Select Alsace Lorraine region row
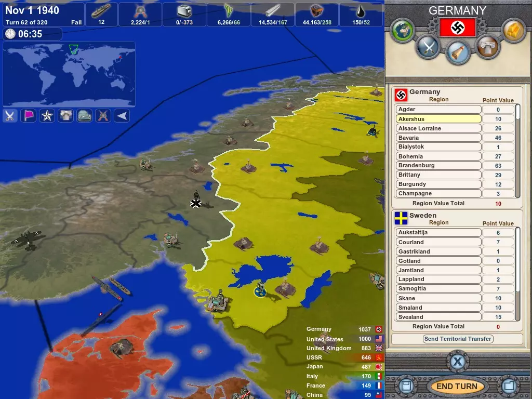532x399 pixels. [438, 128]
